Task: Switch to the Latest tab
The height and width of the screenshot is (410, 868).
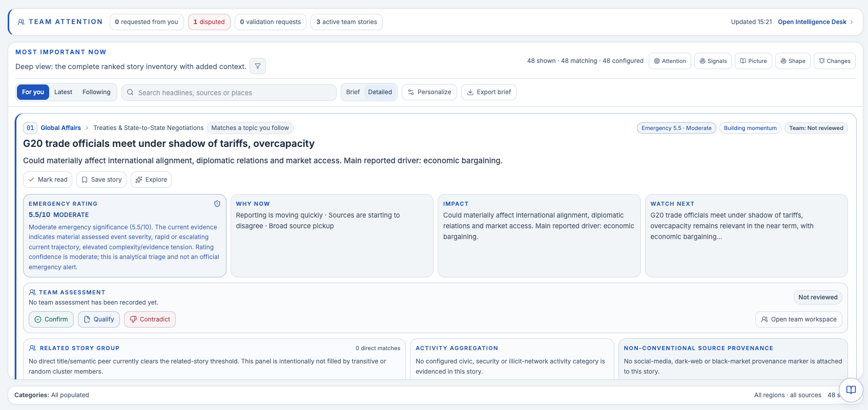Action: click(63, 92)
